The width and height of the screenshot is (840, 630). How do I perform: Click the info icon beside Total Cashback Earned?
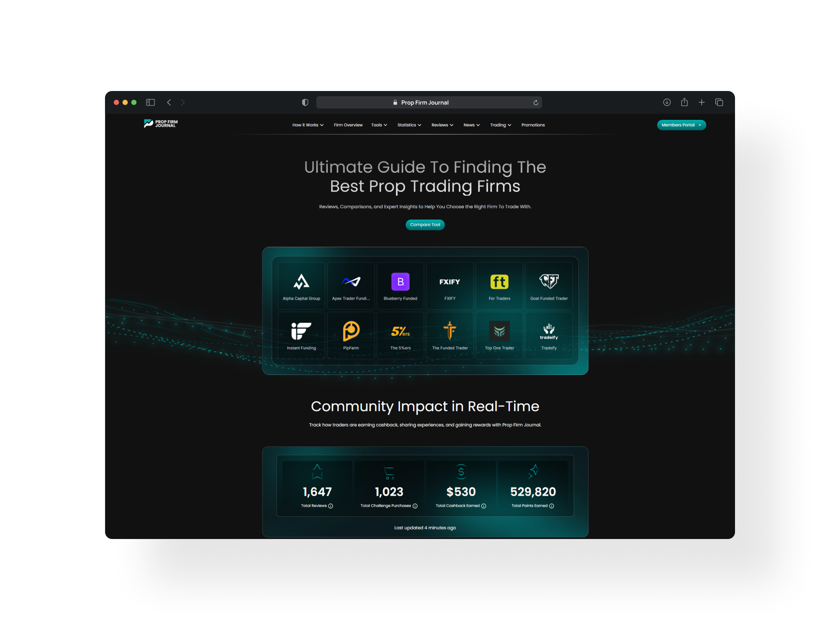tap(483, 506)
